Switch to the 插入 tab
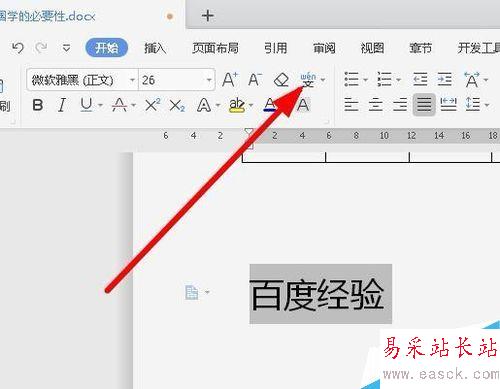This screenshot has height=389, width=500. [x=155, y=48]
